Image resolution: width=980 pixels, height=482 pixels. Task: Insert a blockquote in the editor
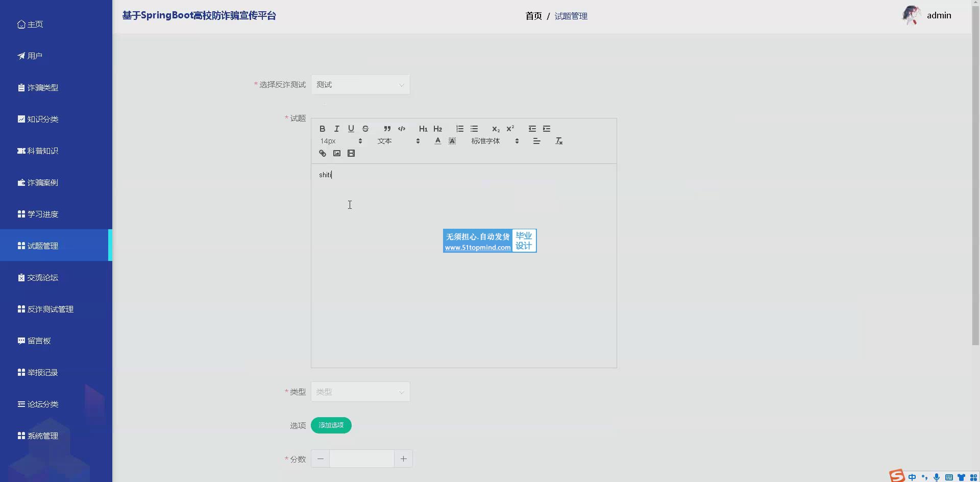pyautogui.click(x=387, y=129)
